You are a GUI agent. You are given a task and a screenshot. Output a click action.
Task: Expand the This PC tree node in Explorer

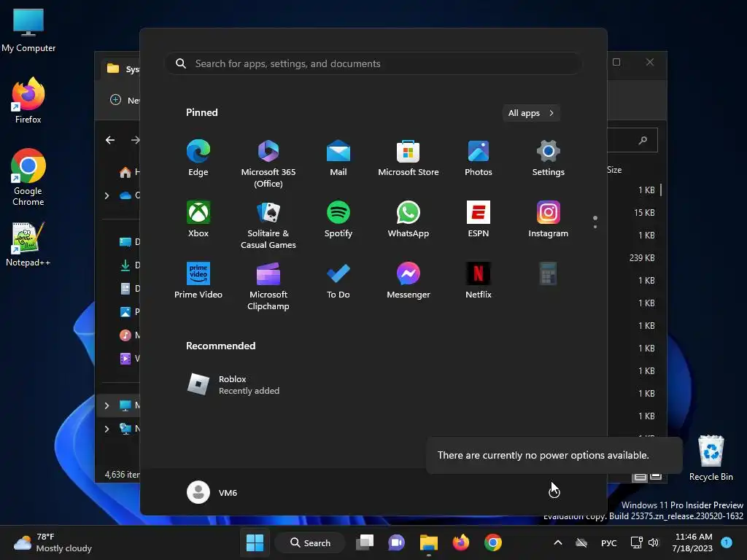pyautogui.click(x=107, y=405)
